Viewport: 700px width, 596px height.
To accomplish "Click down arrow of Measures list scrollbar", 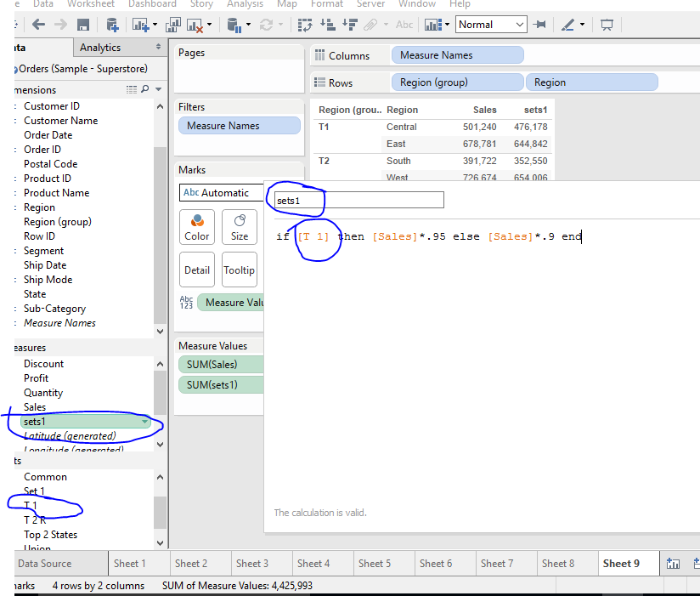I will [161, 445].
